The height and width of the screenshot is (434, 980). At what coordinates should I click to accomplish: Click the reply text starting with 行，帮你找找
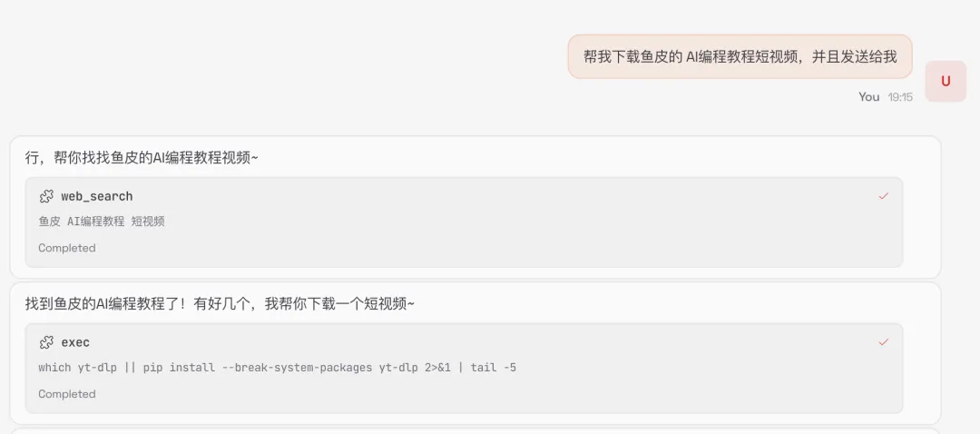tap(142, 158)
